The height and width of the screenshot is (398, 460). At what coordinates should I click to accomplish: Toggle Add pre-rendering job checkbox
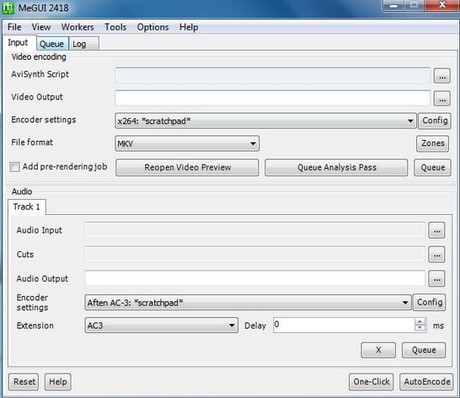15,167
